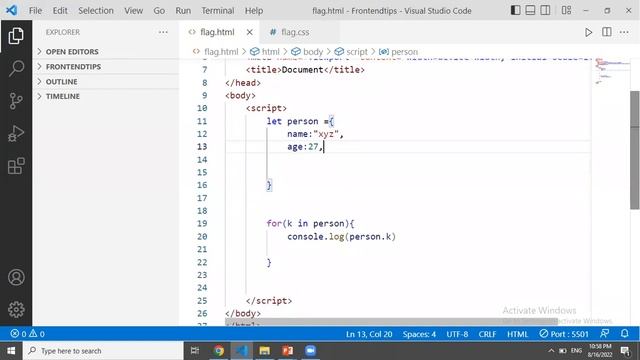Change language mode via HTML status

coord(517,334)
